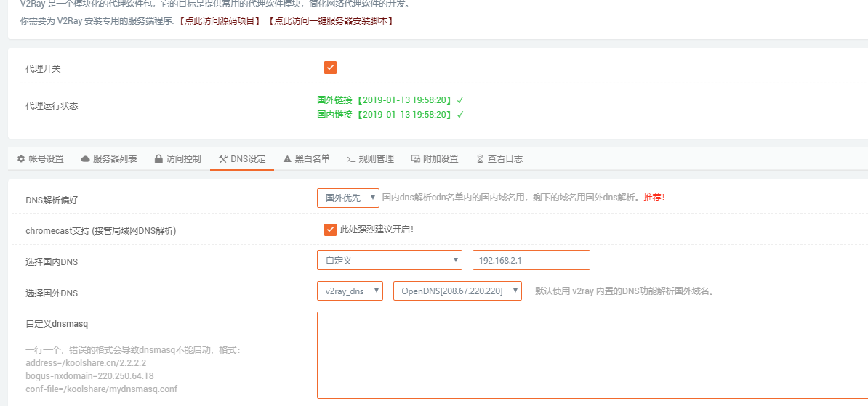868x406 pixels.
Task: Click the example line address=/koolshare.cn/2.2.2.2
Action: [86, 363]
